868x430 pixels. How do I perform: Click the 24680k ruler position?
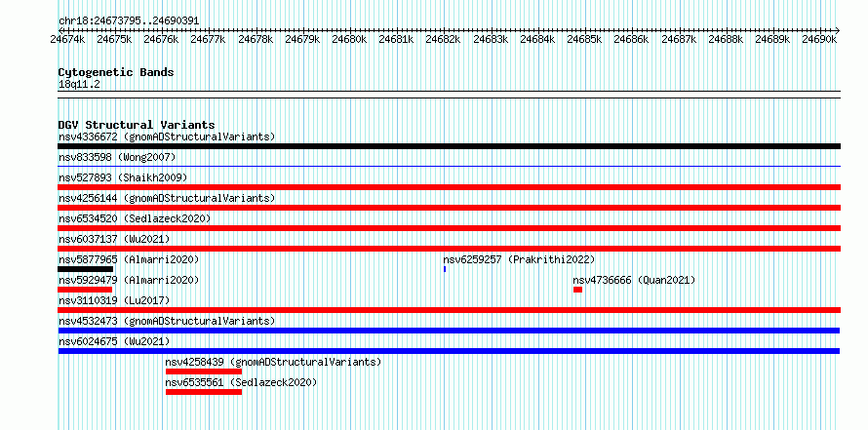(349, 40)
